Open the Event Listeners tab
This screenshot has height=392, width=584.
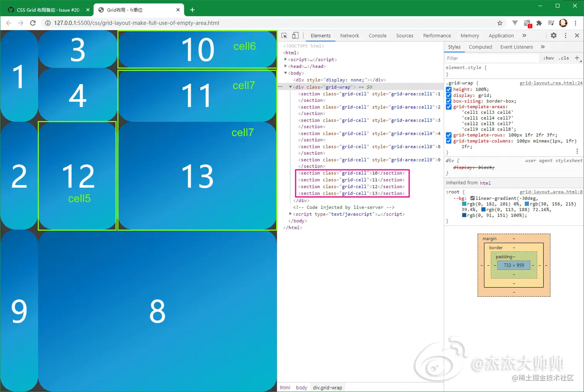[x=516, y=47]
